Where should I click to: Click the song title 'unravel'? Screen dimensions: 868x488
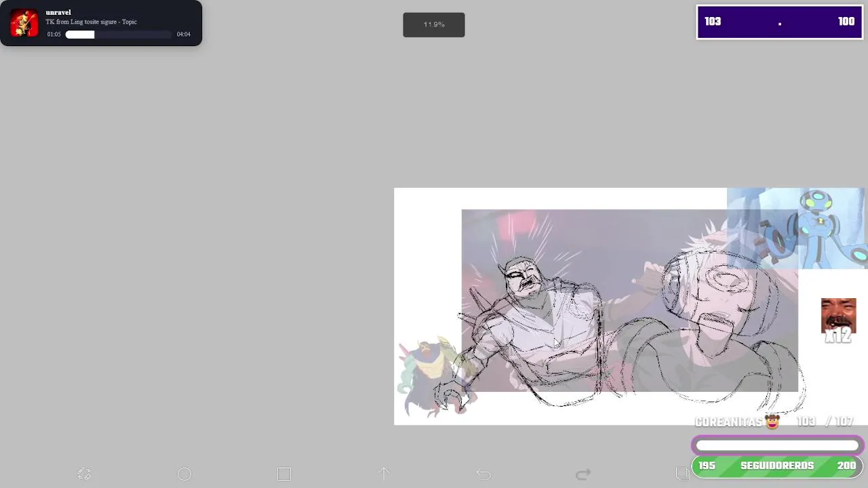coord(58,12)
